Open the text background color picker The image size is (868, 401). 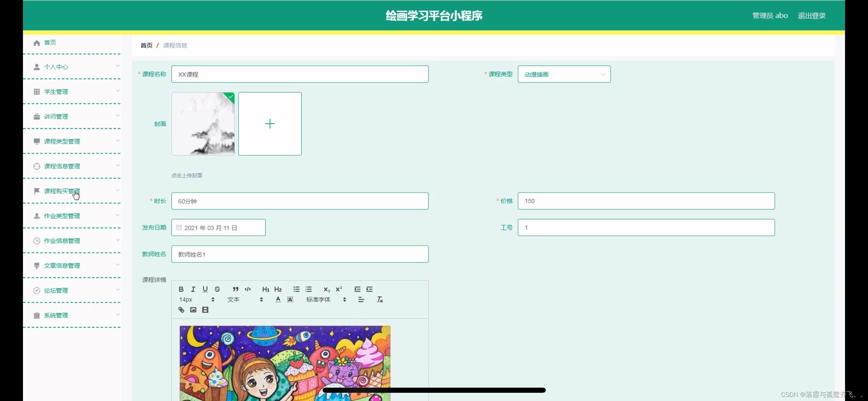pos(290,300)
